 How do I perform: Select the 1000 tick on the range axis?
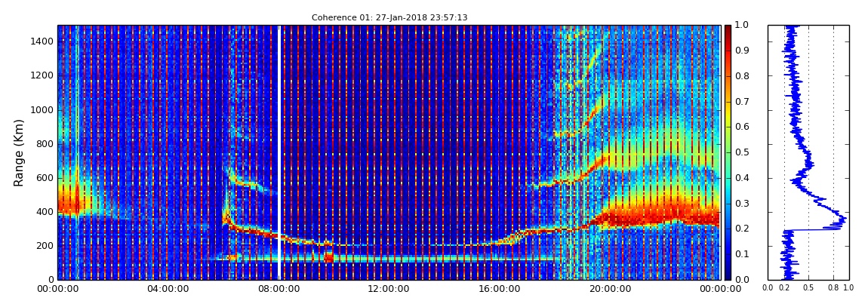tap(42, 110)
